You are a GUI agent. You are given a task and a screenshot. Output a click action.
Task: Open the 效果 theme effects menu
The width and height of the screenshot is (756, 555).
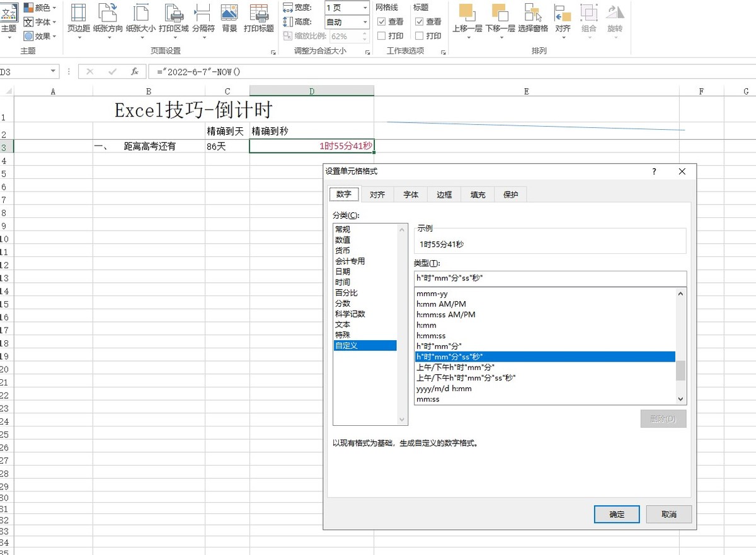pyautogui.click(x=40, y=36)
